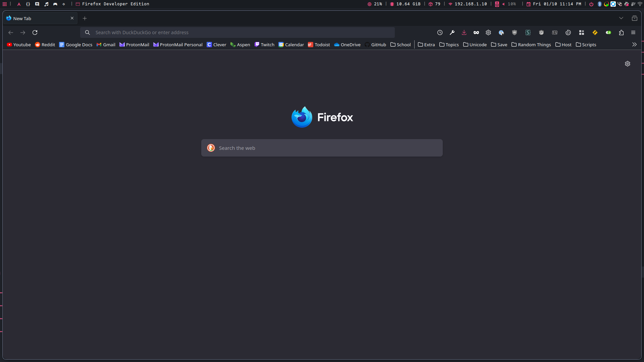
Task: Open the Aspen bookmark
Action: tap(240, 45)
